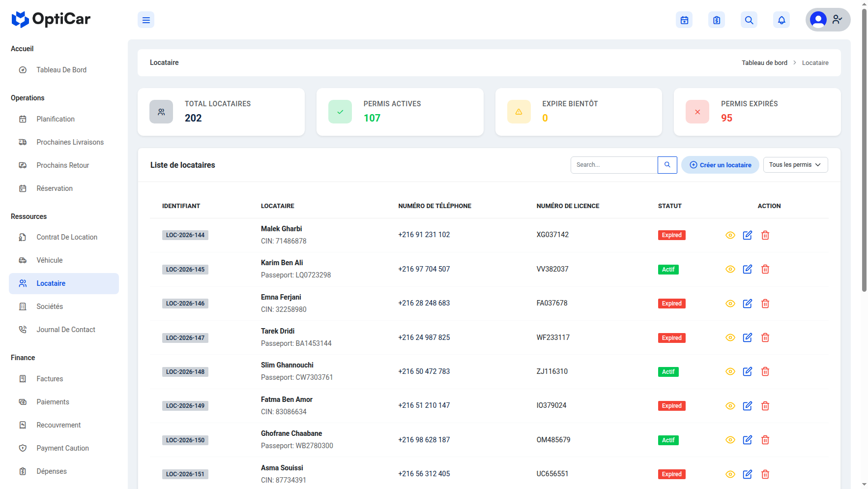
Task: Open Contrat De Location menu item
Action: click(x=64, y=237)
